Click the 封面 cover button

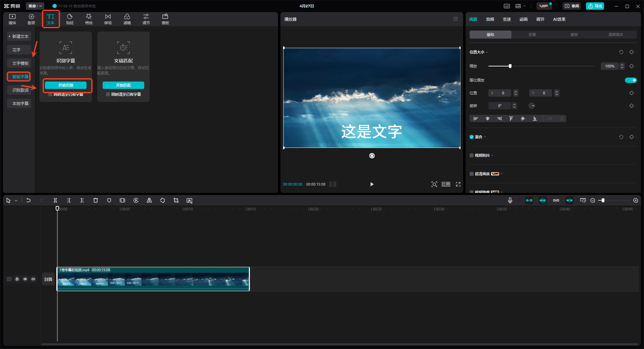48,279
